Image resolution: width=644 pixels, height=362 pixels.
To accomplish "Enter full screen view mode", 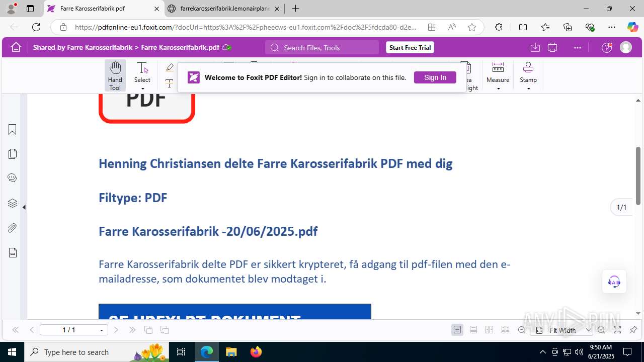I will 617,330.
